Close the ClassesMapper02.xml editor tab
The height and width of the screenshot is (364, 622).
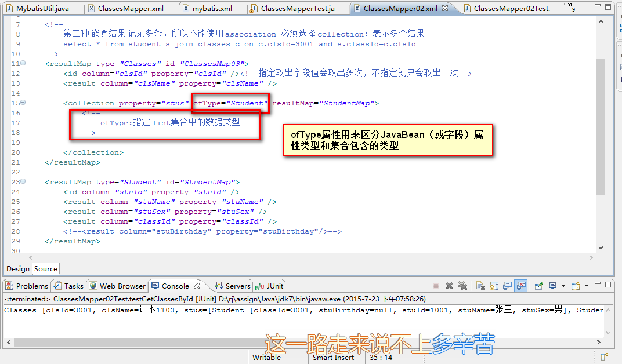point(445,8)
